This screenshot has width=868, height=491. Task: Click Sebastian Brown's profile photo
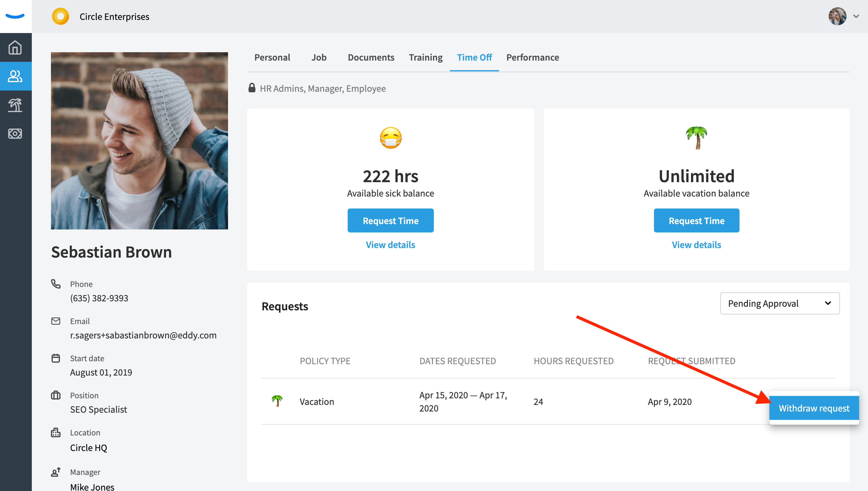(139, 141)
